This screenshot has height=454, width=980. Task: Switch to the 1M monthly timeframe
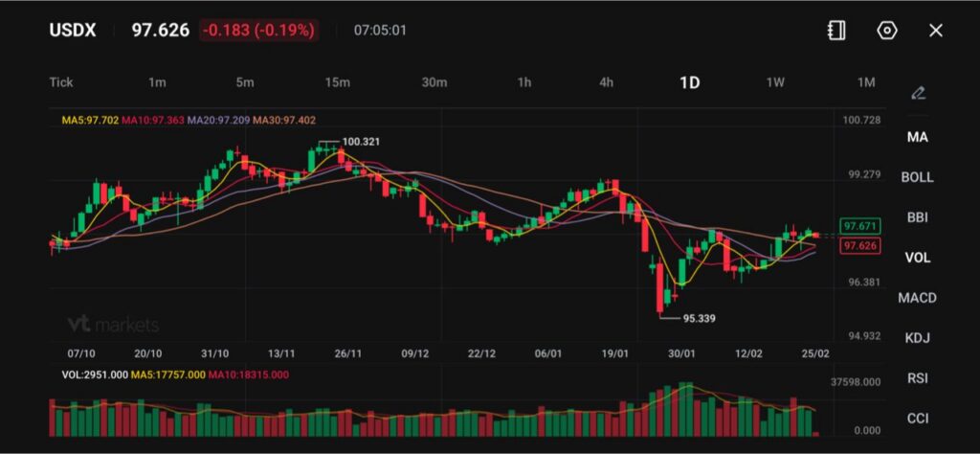coord(866,82)
